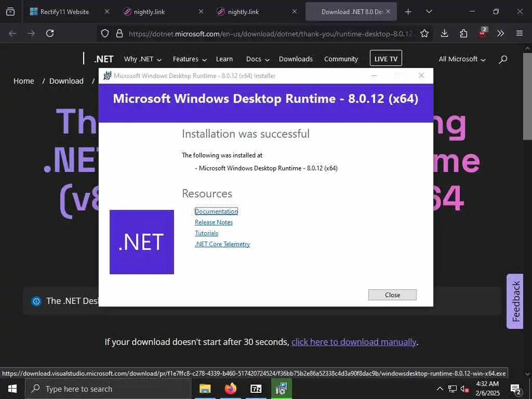Click the installer title bar icon
Image resolution: width=532 pixels, height=399 pixels.
point(107,75)
